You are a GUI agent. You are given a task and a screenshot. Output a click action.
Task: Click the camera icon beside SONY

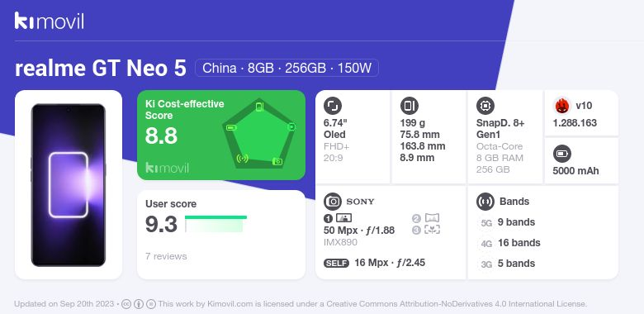[332, 202]
